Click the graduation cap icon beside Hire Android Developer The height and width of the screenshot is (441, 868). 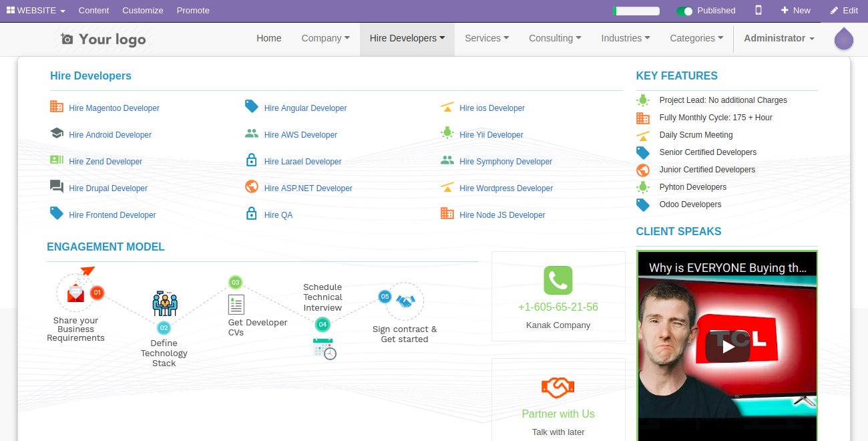[57, 133]
